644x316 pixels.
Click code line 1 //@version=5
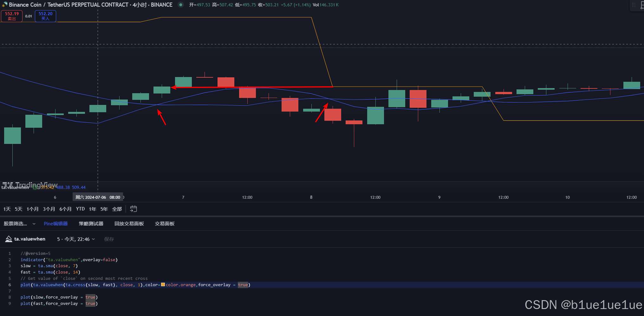(x=36, y=253)
